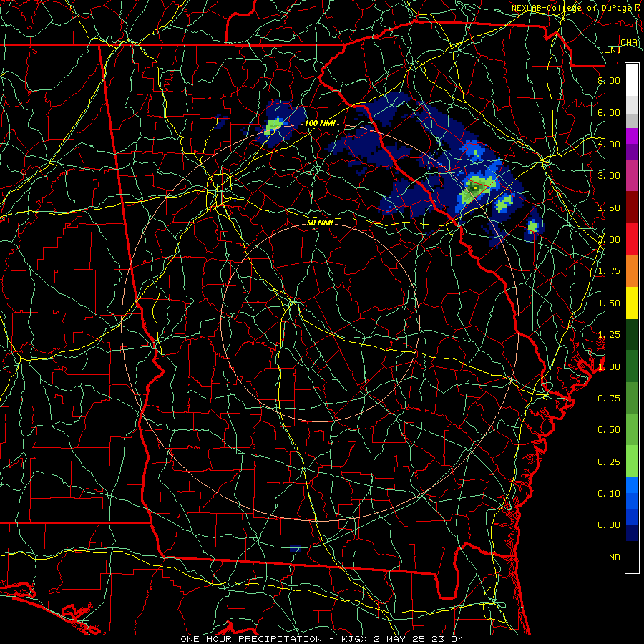Click the 0.75 legend value
The width and height of the screenshot is (644, 644).
609,399
